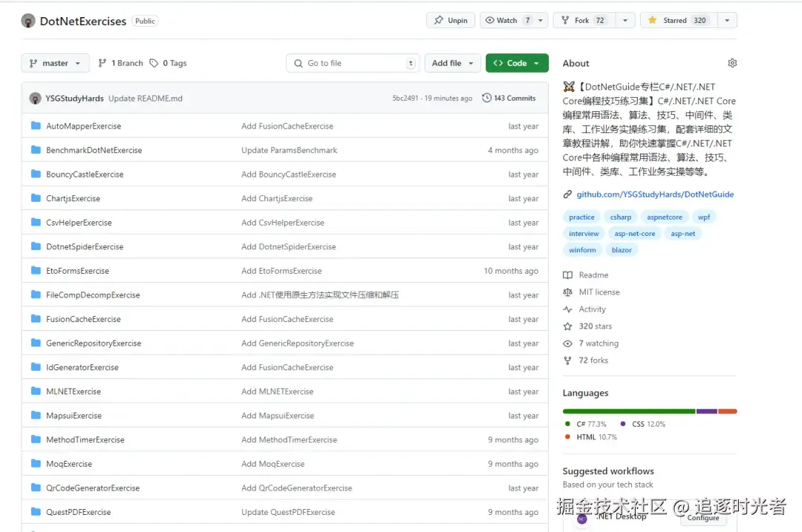This screenshot has width=802, height=532.
Task: Click the DotnetSpiderExercise folder icon
Action: (36, 246)
